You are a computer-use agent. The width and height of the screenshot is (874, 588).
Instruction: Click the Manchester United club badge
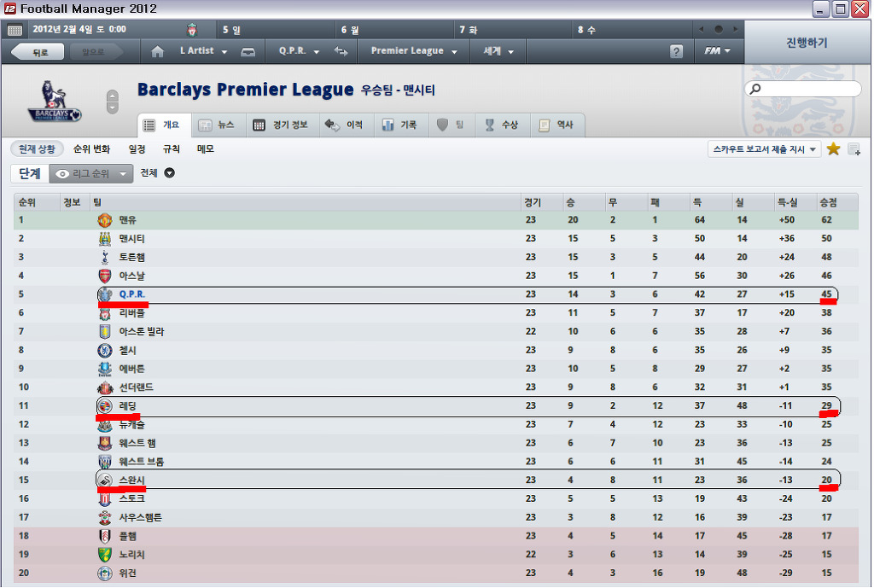pos(105,220)
